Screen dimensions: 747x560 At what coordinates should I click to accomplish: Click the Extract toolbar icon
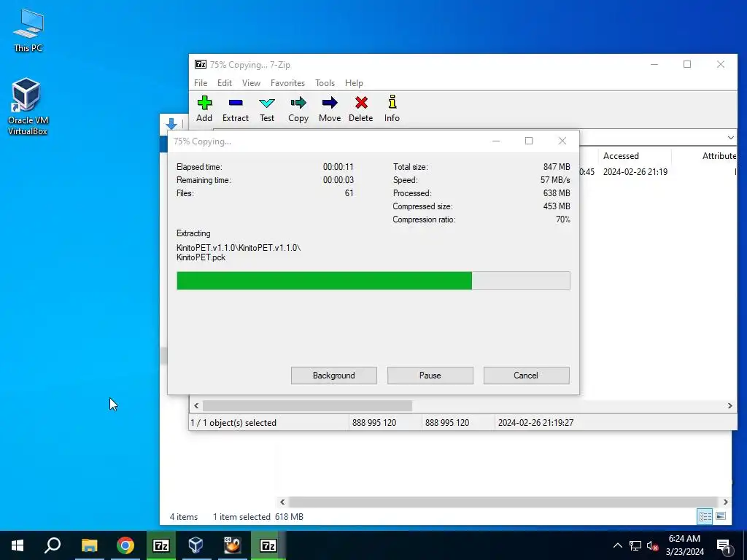pyautogui.click(x=236, y=109)
